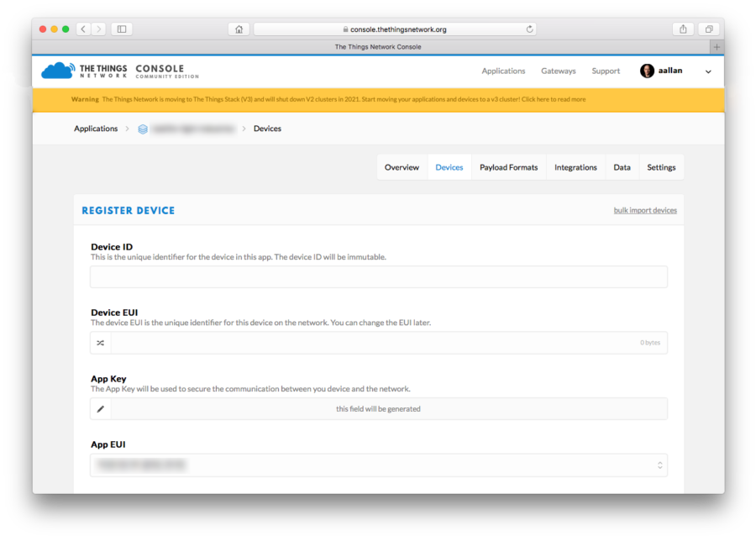This screenshot has height=536, width=756.
Task: Click the Safari share icon
Action: (x=683, y=29)
